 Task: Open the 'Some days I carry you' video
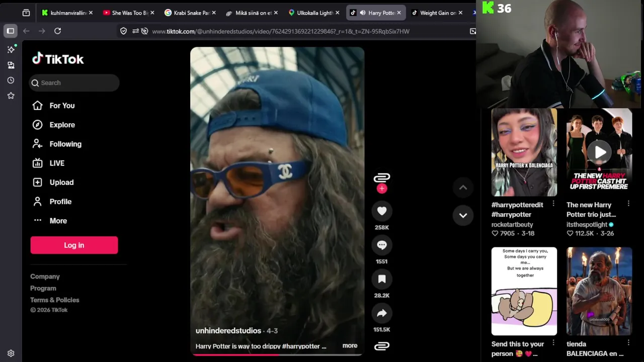524,291
